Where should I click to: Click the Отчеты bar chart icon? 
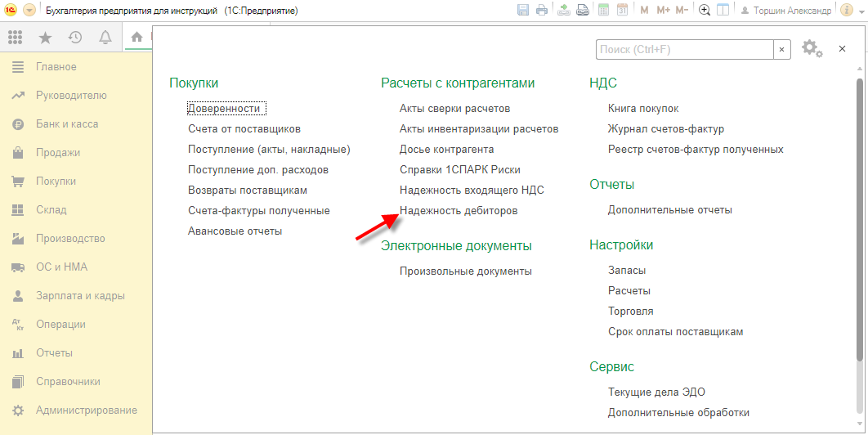[x=18, y=353]
